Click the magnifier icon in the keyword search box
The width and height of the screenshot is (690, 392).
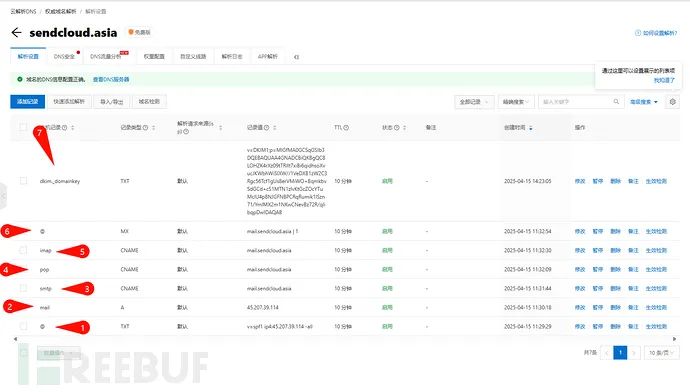(616, 102)
